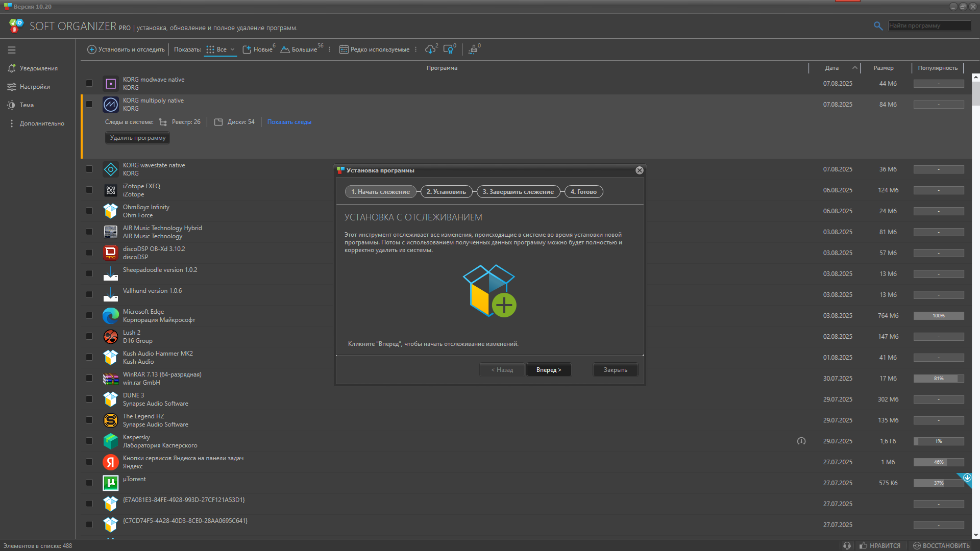The image size is (980, 551).
Task: Click the Kaspersky program icon
Action: pyautogui.click(x=111, y=441)
